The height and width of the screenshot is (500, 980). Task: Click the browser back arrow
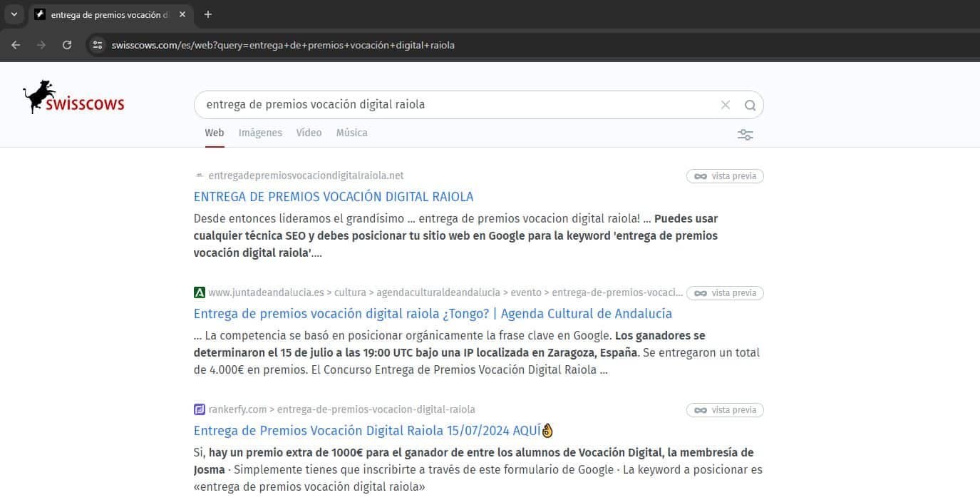coord(16,45)
